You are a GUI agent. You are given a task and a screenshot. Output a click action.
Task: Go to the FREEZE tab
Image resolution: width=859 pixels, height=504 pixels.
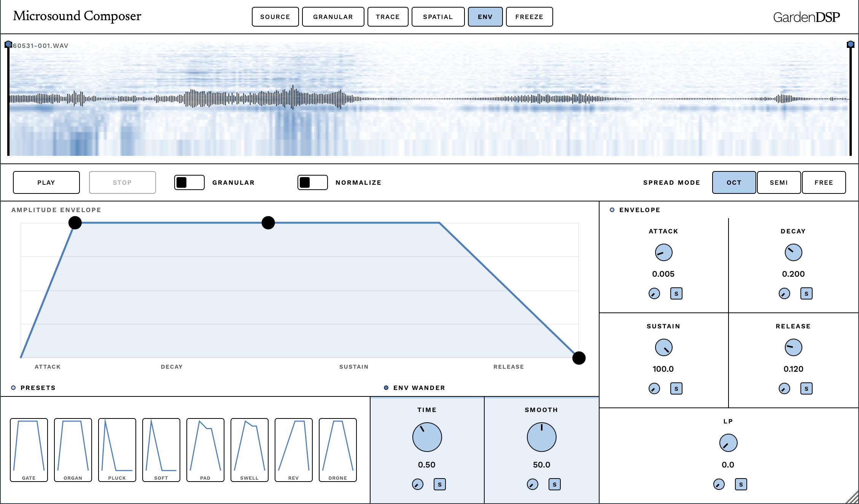pyautogui.click(x=530, y=17)
